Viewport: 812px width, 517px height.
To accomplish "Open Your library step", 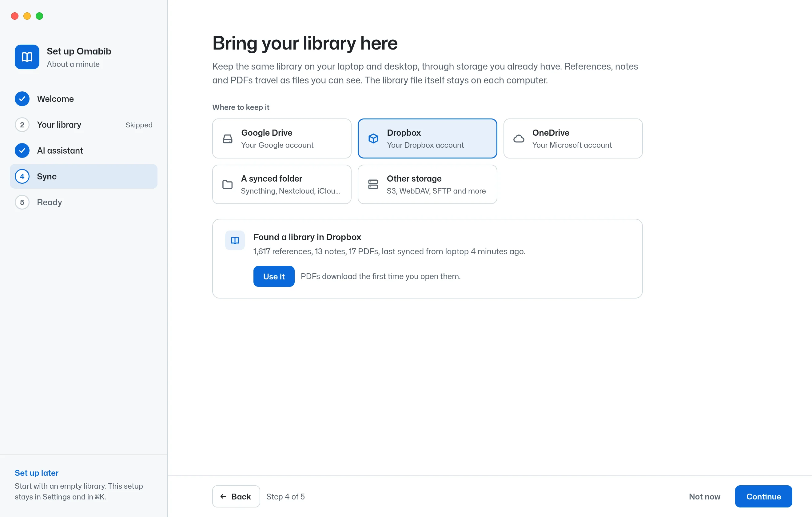I will 84,125.
